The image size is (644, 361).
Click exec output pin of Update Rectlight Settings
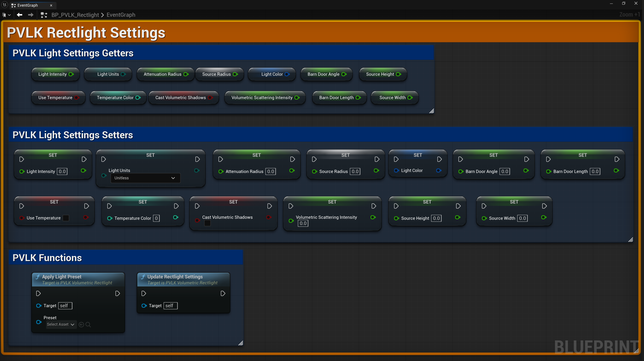click(223, 293)
